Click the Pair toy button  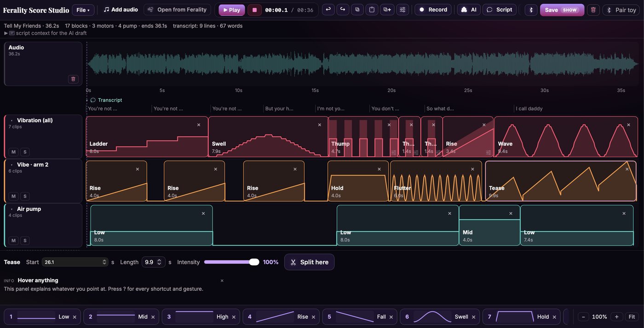[621, 10]
